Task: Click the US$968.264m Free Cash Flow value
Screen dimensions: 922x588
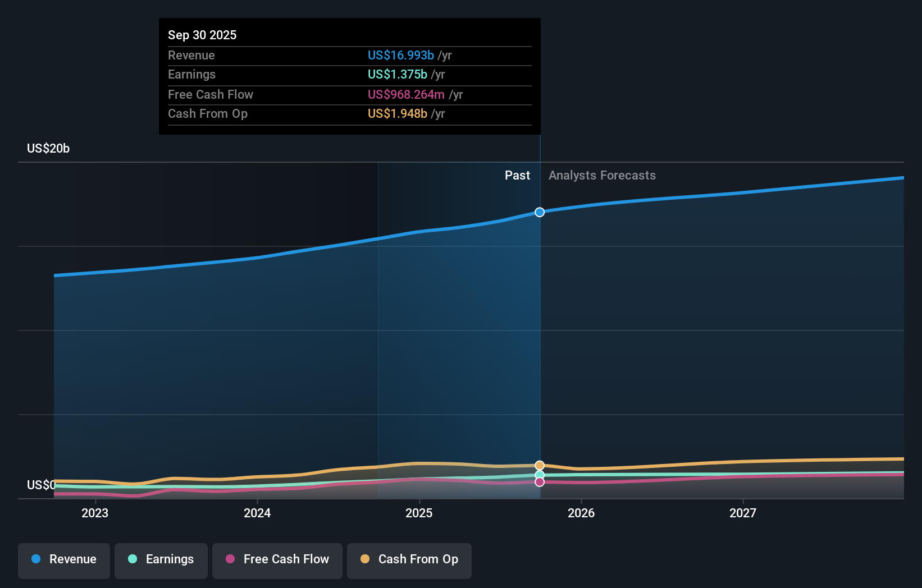Action: (404, 95)
